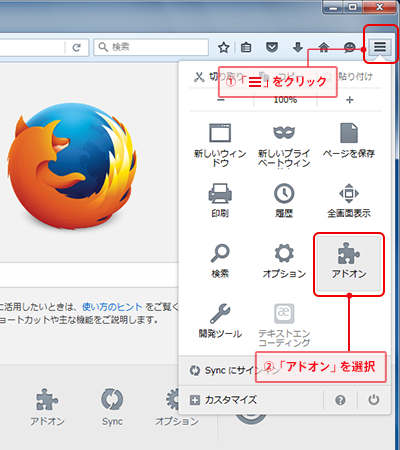Open Hello chat bubble icon

349,48
